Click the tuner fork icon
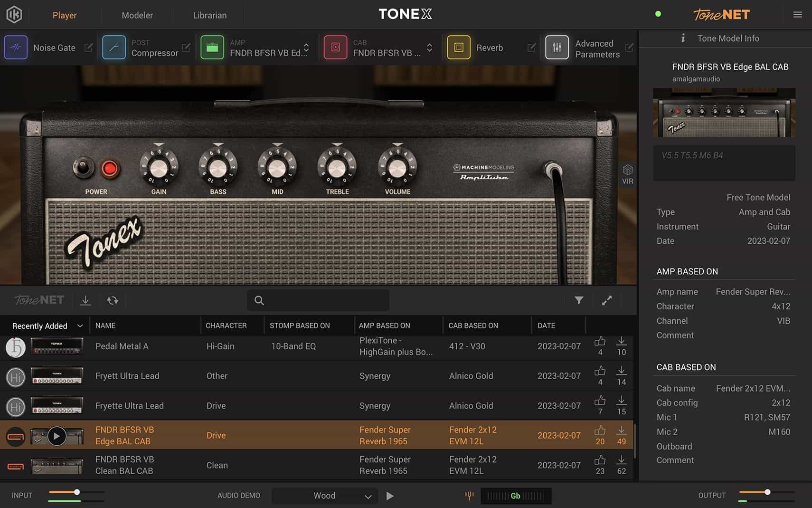Image resolution: width=812 pixels, height=508 pixels. pyautogui.click(x=469, y=496)
